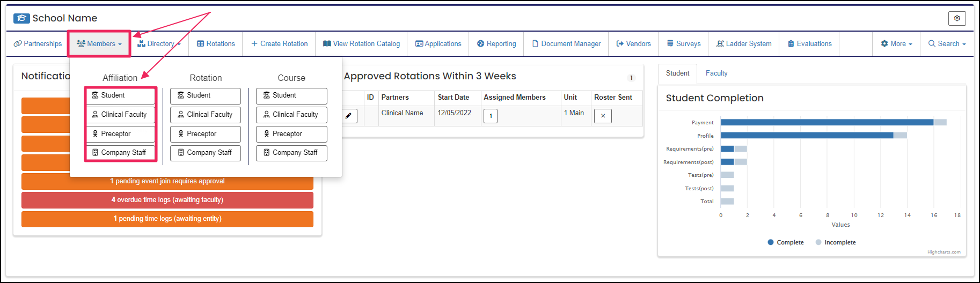Collapse the Members dropdown menu
This screenshot has height=283, width=980.
[99, 44]
